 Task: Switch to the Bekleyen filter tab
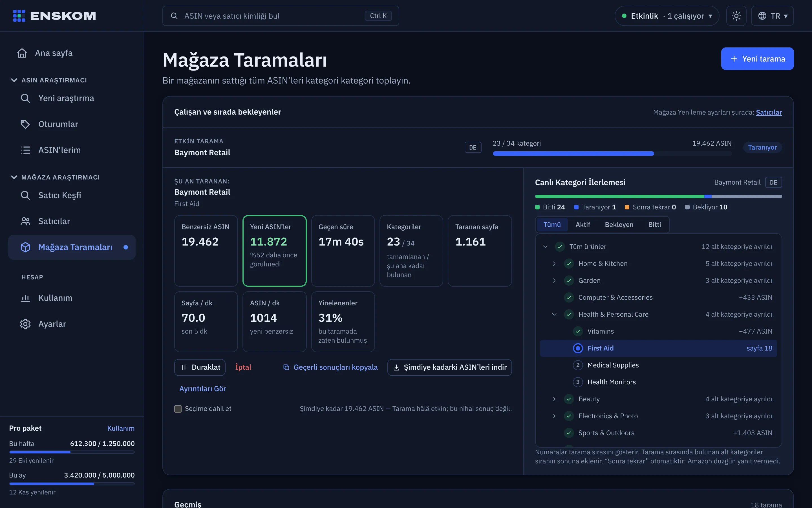619,224
